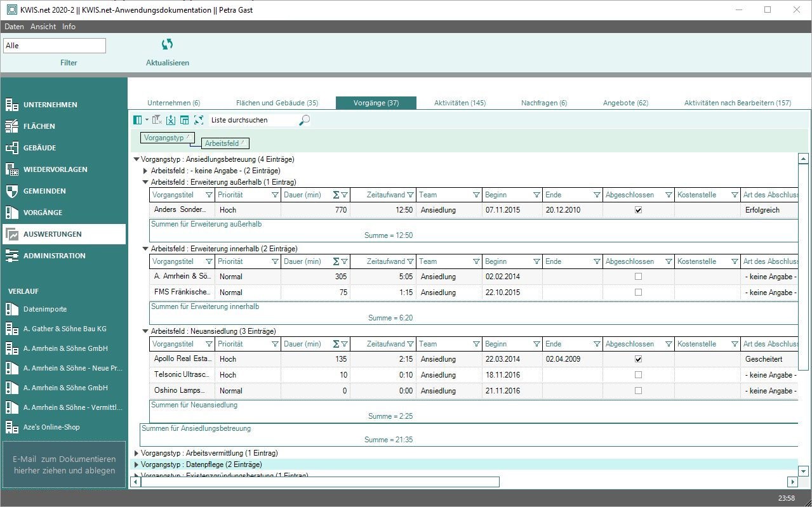Click the horizontal scrollbar thumb at bottom
The height and width of the screenshot is (507, 812).
click(320, 482)
